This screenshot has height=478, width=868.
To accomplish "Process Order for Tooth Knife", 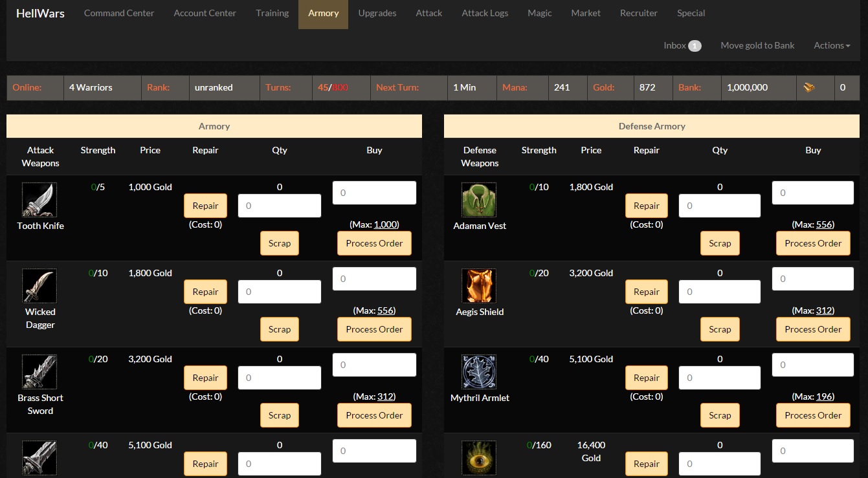I will tap(374, 243).
